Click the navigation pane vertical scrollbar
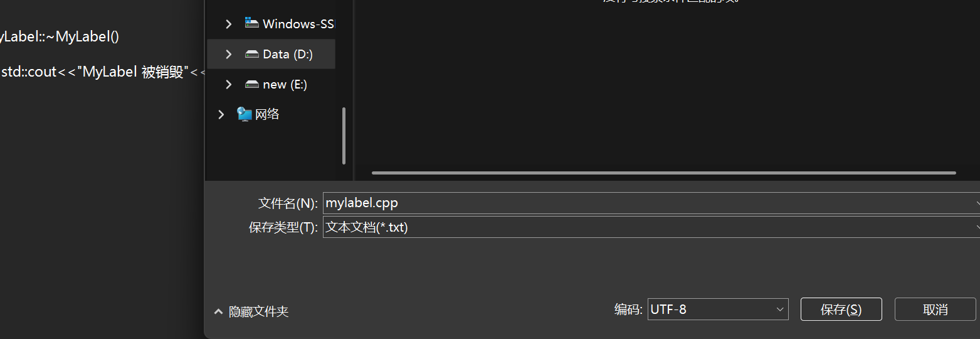The image size is (980, 339). (x=344, y=136)
